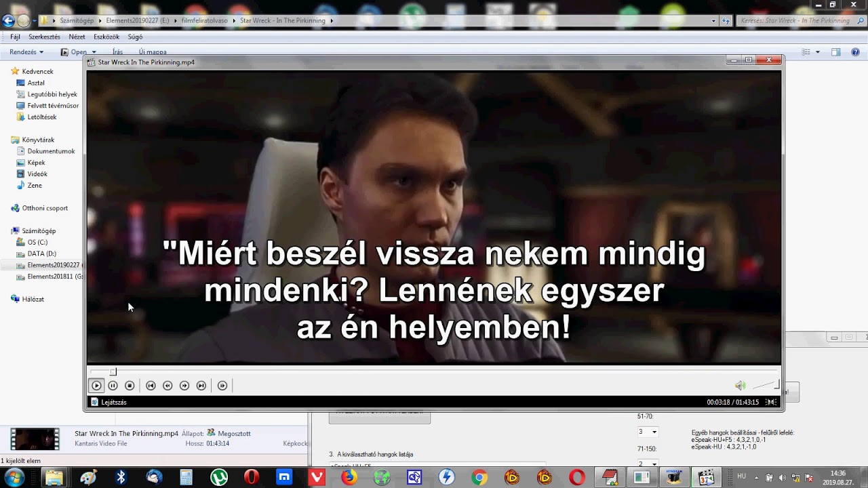The height and width of the screenshot is (488, 868).
Task: Click the Explorer forward navigation arrow
Action: (x=23, y=20)
